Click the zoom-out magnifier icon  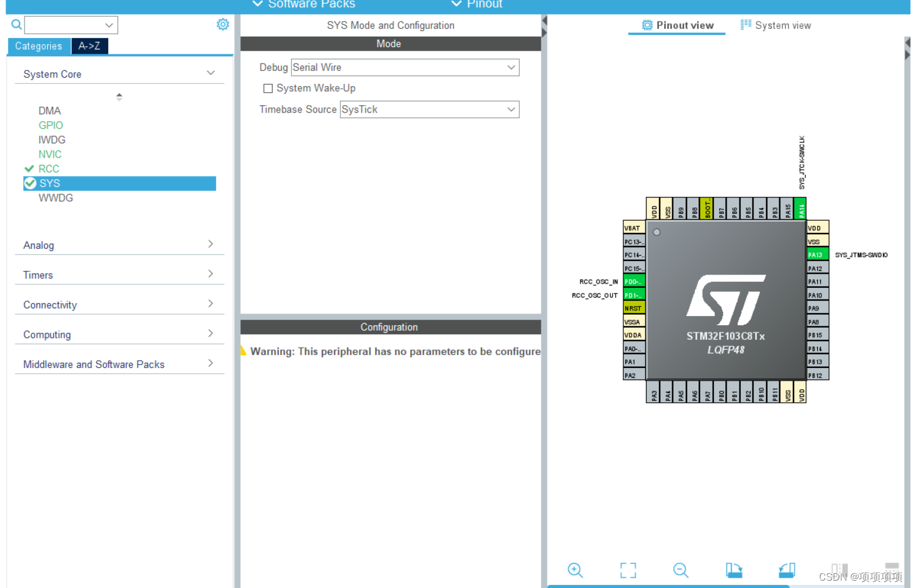[681, 570]
